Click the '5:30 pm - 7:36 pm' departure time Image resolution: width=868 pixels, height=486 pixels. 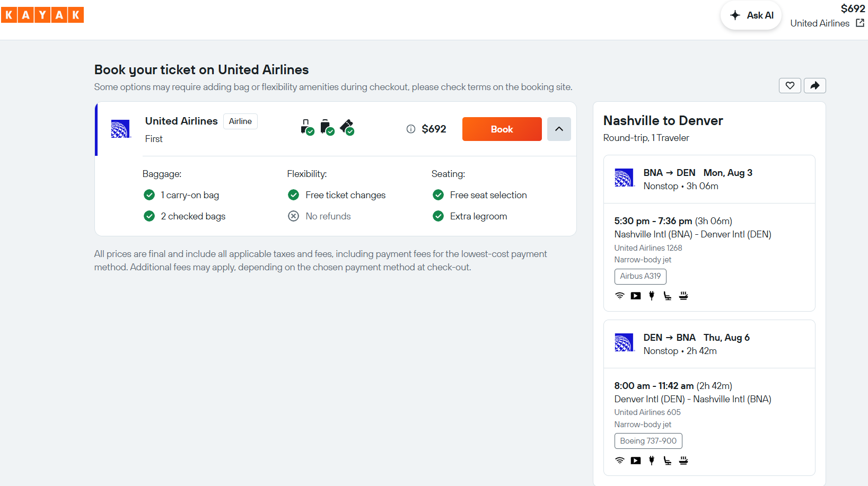click(653, 221)
